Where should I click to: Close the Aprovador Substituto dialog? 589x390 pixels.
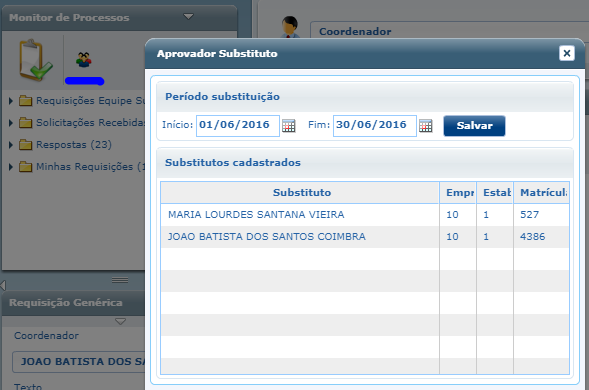pyautogui.click(x=567, y=53)
